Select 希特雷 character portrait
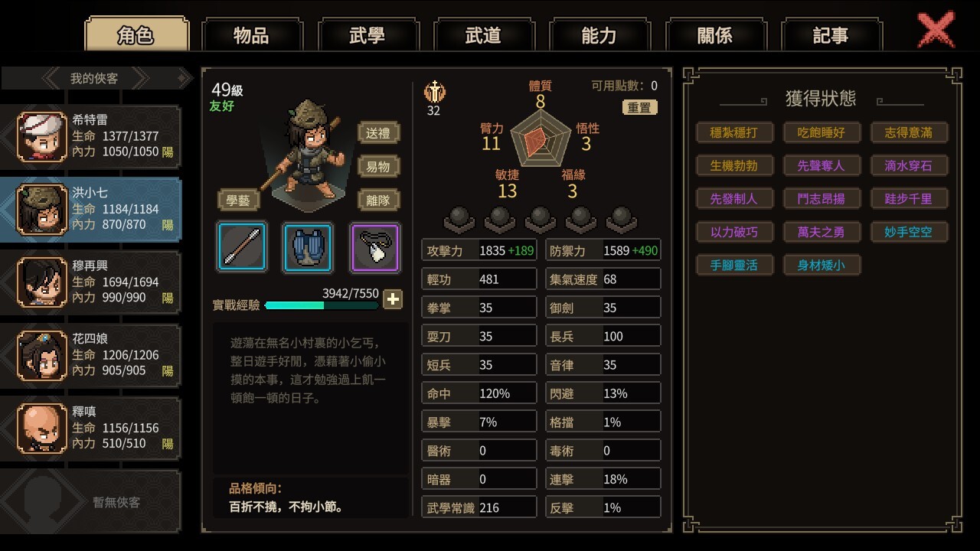 pos(42,136)
